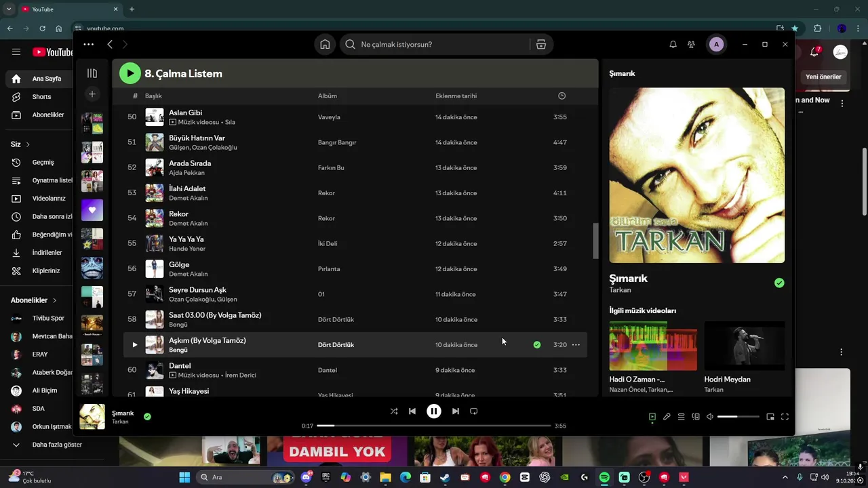This screenshot has width=868, height=488.
Task: Expand the Abonelikler section chevron in YouTube
Action: [x=54, y=300]
